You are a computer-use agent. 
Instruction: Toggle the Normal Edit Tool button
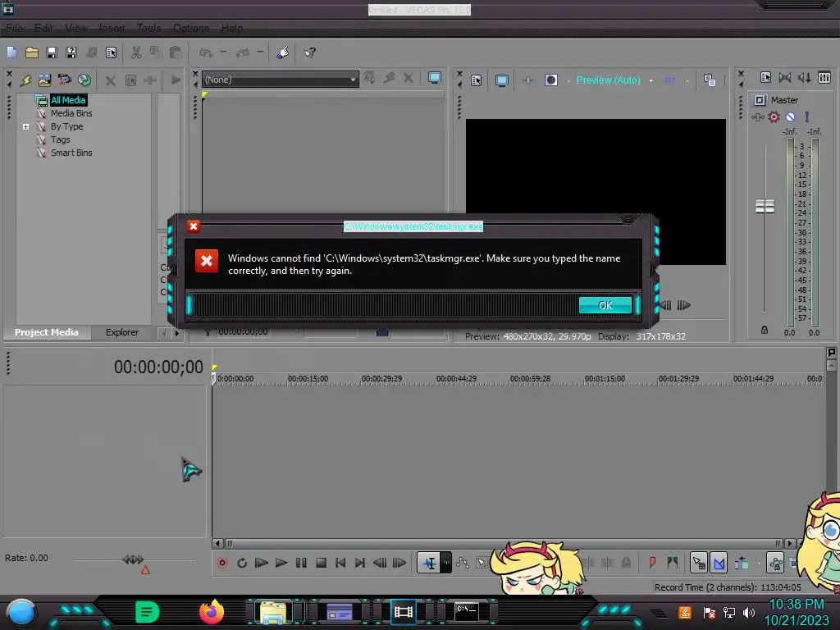coord(429,563)
